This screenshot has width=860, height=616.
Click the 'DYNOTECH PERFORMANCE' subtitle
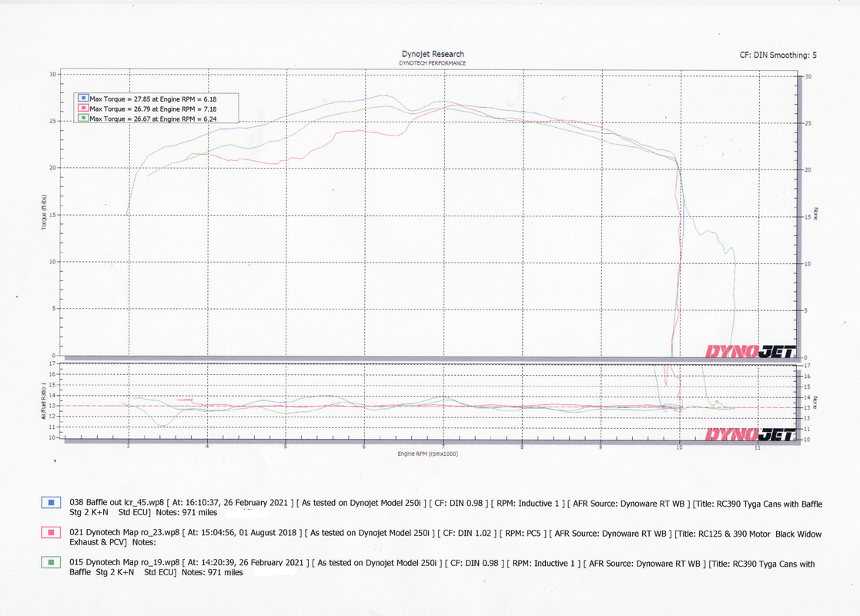[x=432, y=63]
